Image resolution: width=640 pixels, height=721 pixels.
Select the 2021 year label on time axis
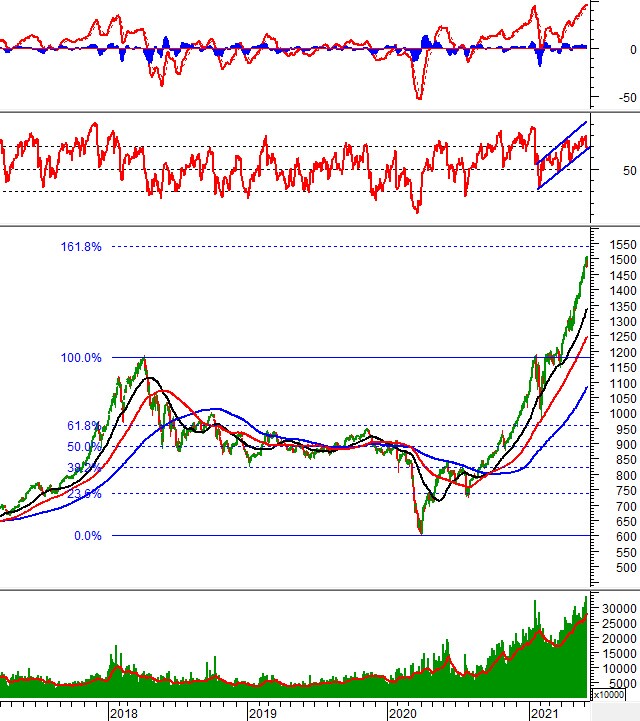(x=544, y=713)
